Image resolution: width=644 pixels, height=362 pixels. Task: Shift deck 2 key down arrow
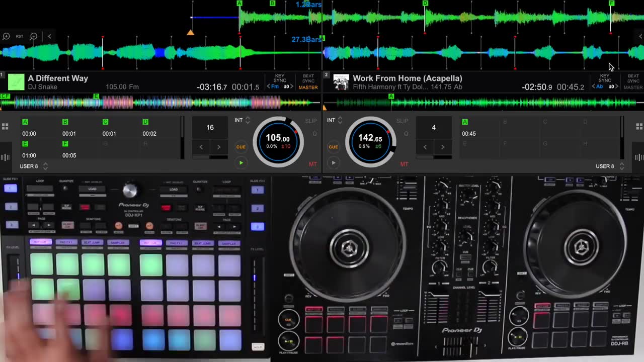pyautogui.click(x=593, y=86)
